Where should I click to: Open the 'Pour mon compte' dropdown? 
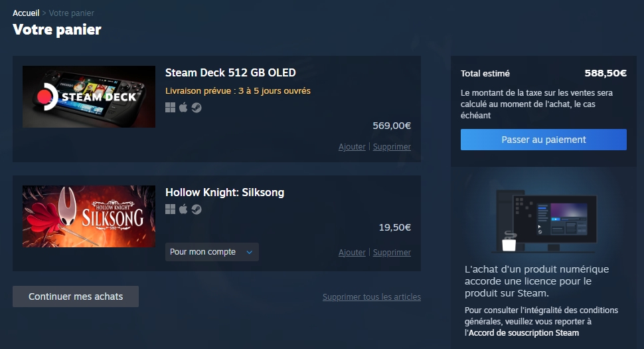click(x=212, y=252)
